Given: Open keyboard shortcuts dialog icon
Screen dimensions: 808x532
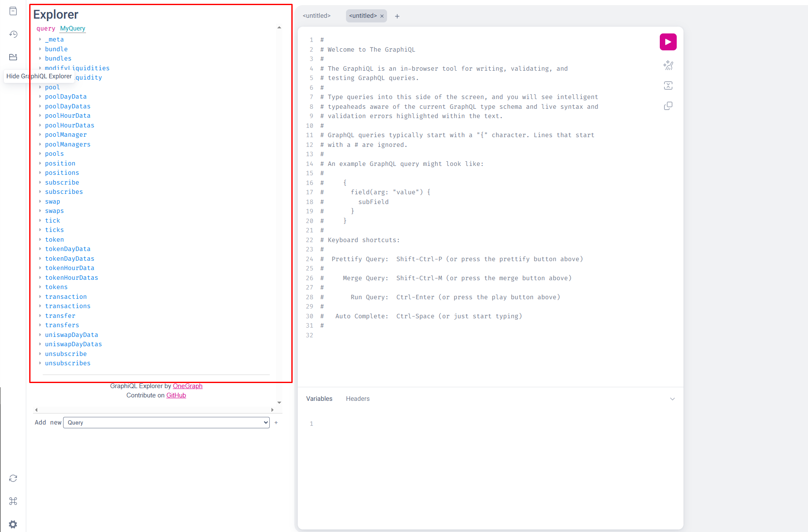Looking at the screenshot, I should click(x=13, y=501).
